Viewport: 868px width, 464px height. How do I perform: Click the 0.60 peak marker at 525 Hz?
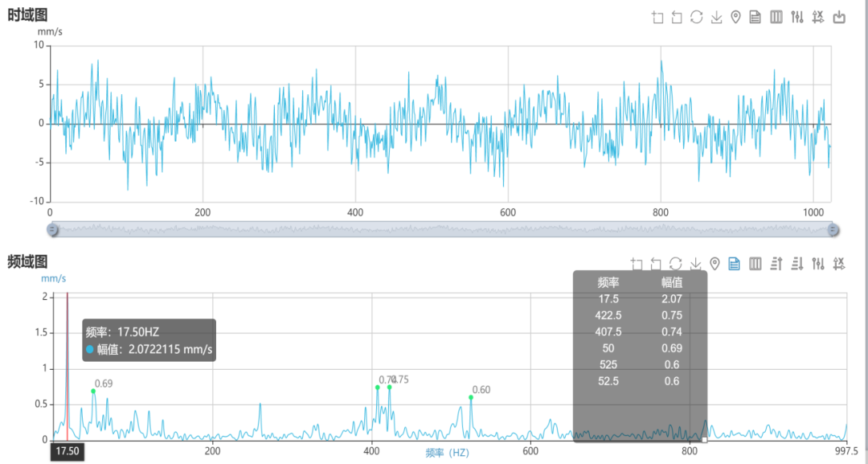click(471, 397)
